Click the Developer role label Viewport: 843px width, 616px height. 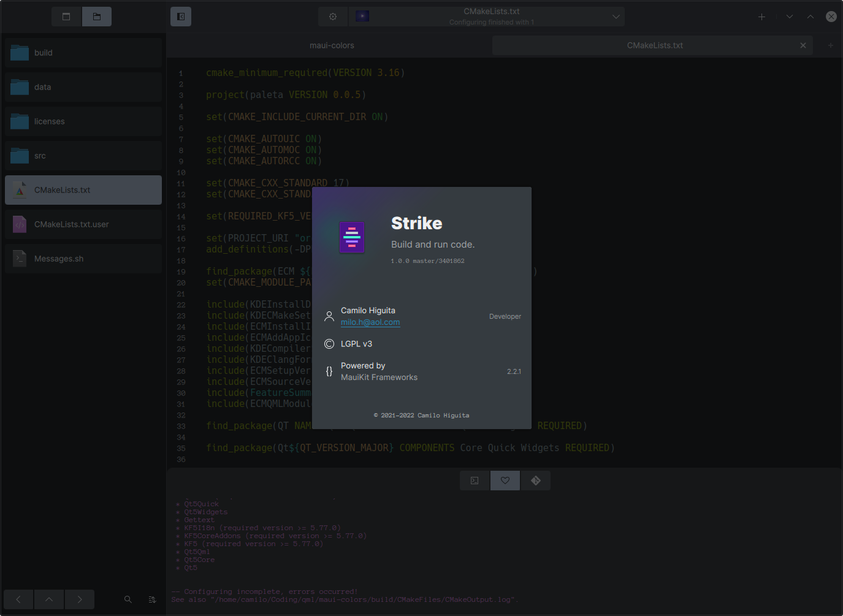coord(505,317)
